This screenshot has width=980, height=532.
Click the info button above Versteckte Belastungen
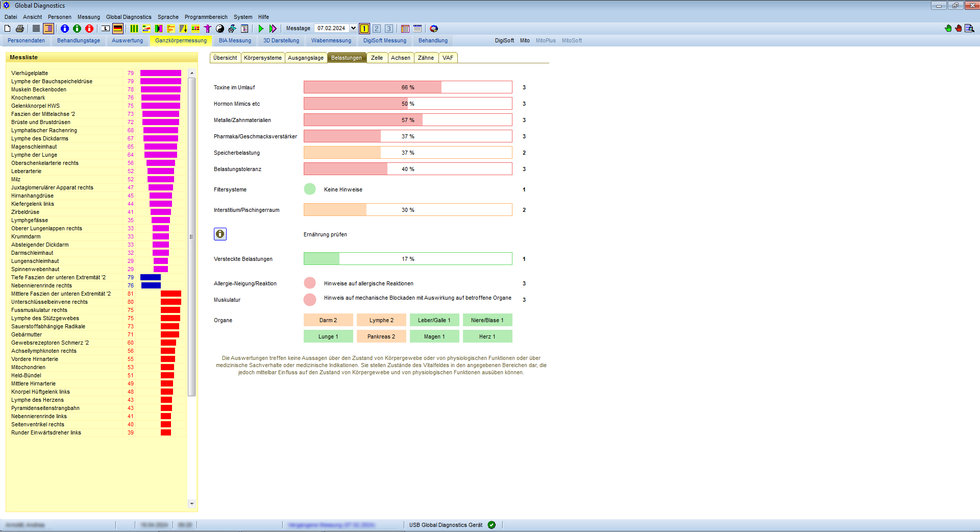point(220,234)
